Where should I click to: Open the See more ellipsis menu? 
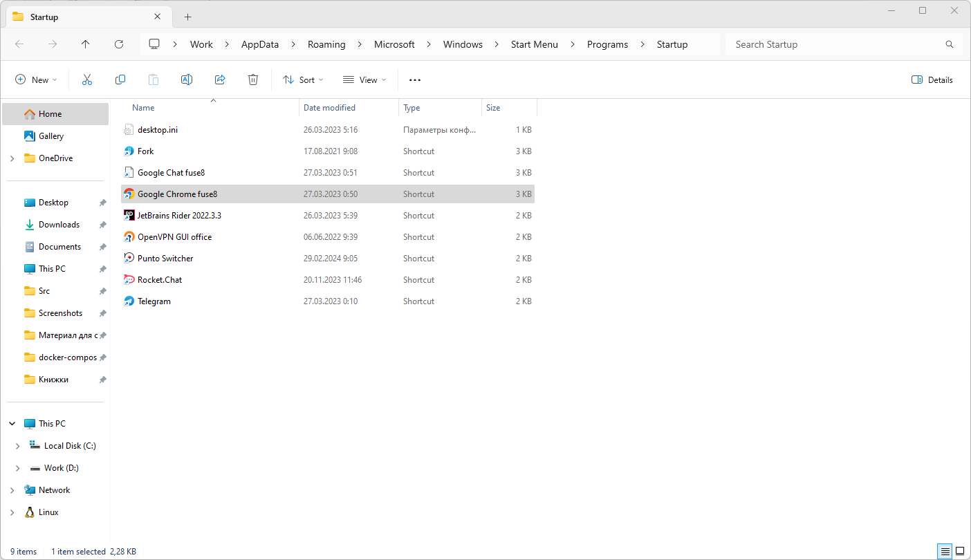[x=415, y=80]
